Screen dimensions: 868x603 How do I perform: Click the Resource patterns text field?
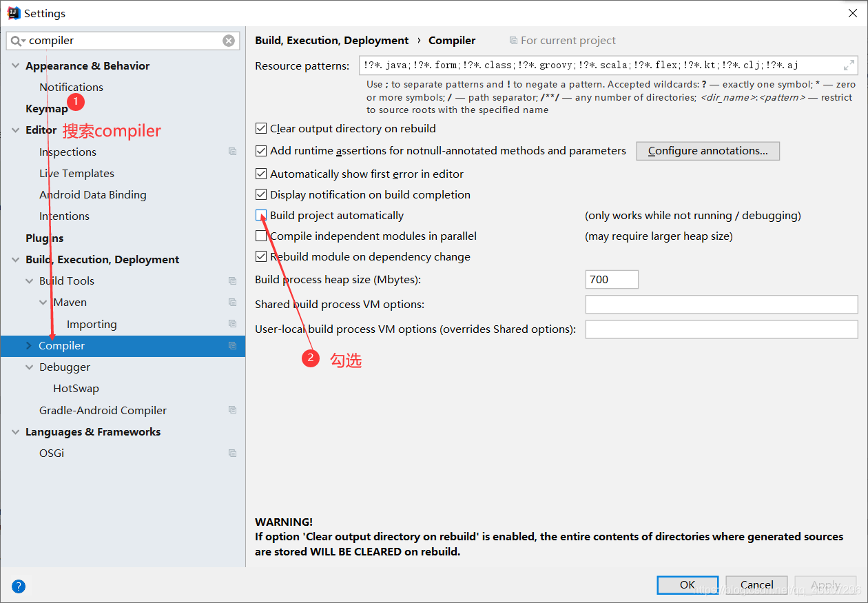tap(608, 65)
